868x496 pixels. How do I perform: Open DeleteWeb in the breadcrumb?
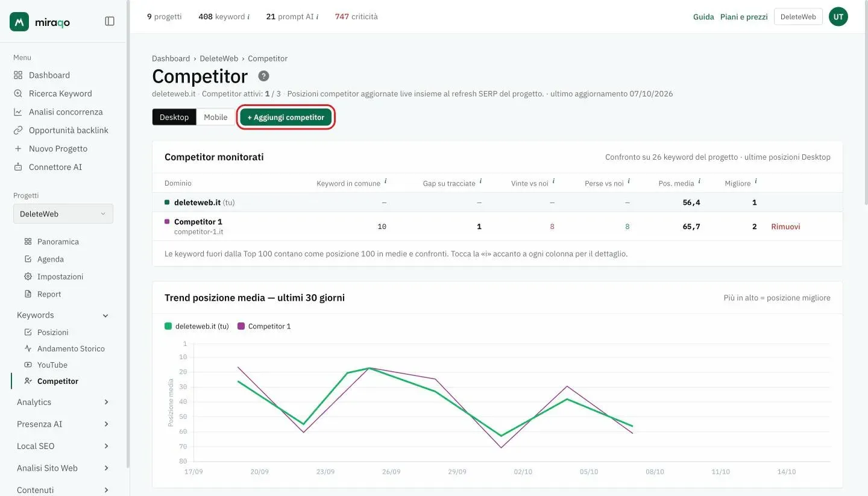[x=219, y=58]
